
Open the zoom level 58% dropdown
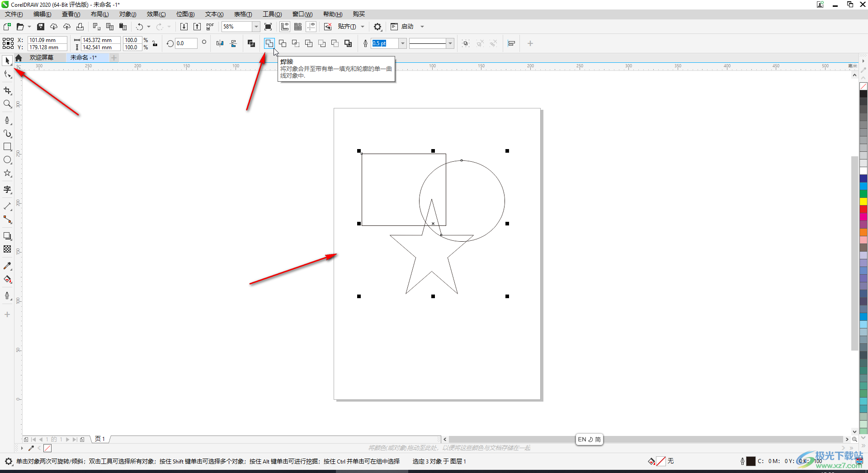pos(256,27)
